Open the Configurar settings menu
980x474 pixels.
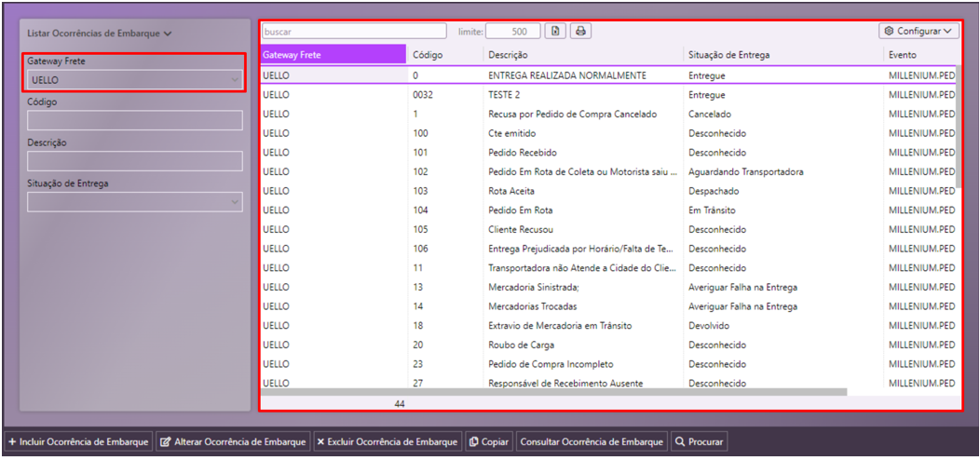[919, 31]
